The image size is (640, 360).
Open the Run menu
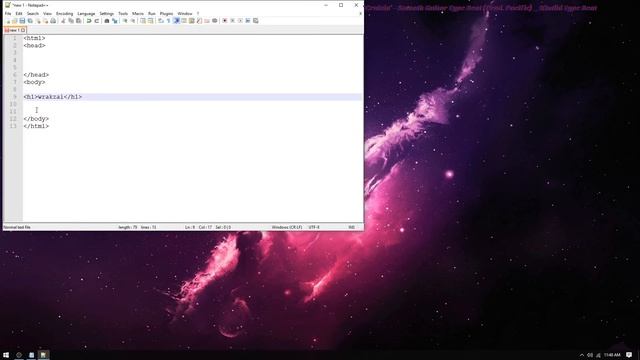[152, 13]
